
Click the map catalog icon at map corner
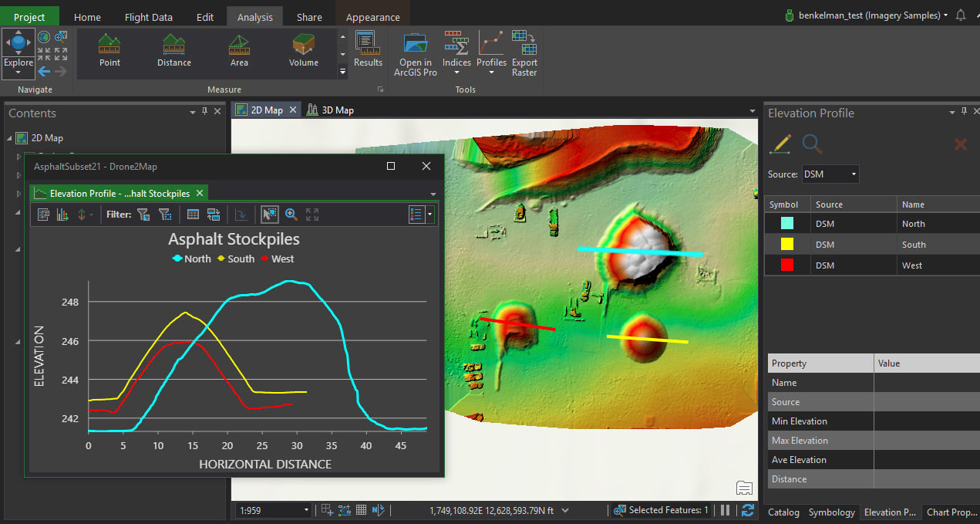tap(744, 487)
